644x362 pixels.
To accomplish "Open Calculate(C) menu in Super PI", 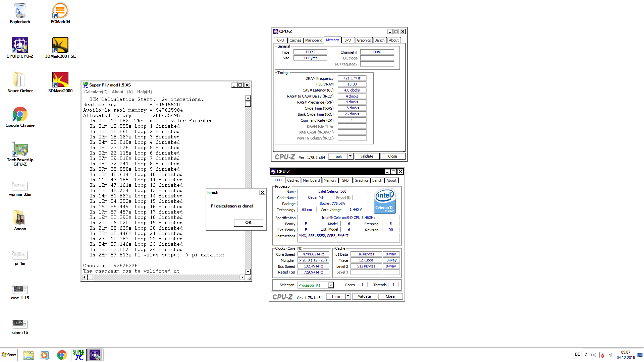I will 96,92.
